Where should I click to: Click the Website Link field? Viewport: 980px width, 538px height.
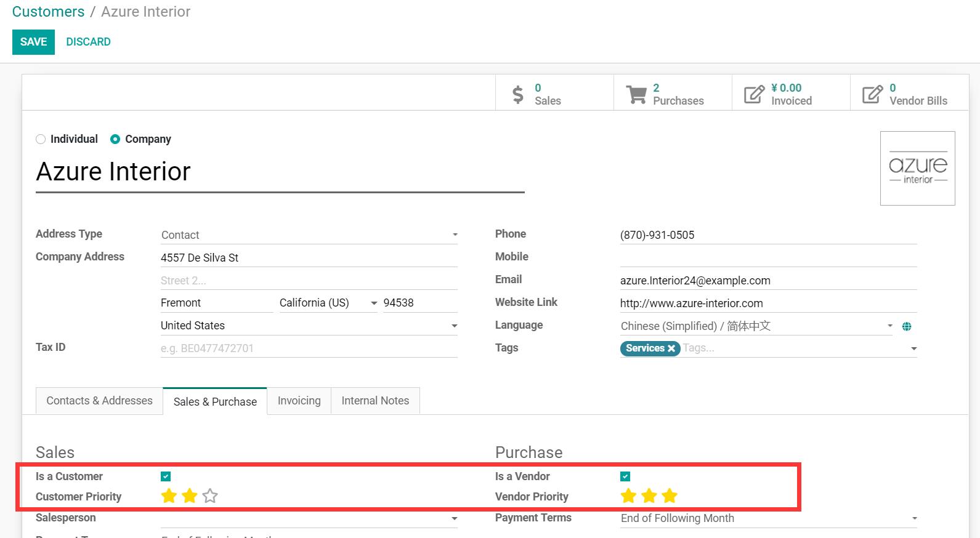pos(769,303)
